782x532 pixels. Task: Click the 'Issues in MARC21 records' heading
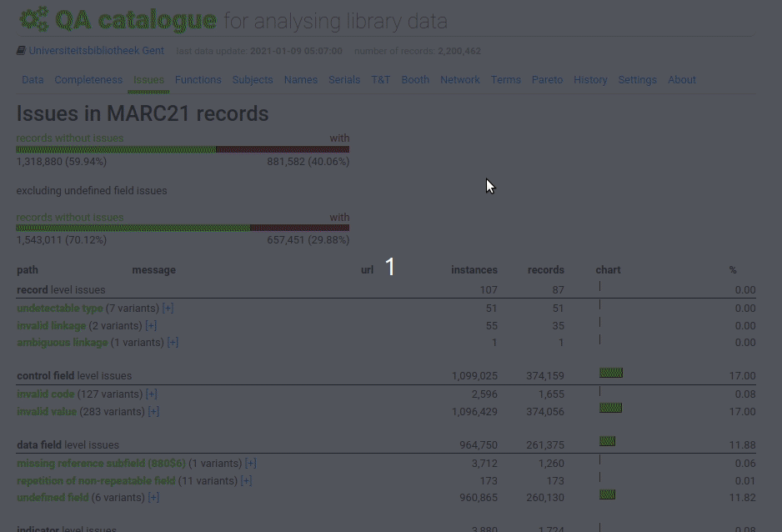point(143,113)
